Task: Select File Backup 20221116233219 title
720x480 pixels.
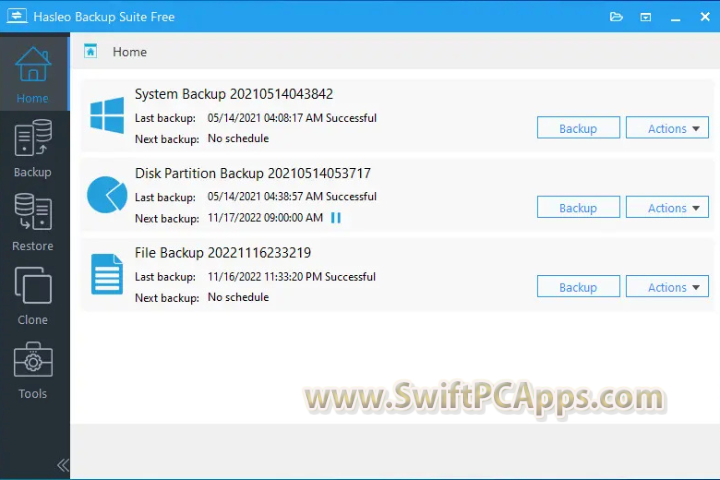Action: [223, 253]
